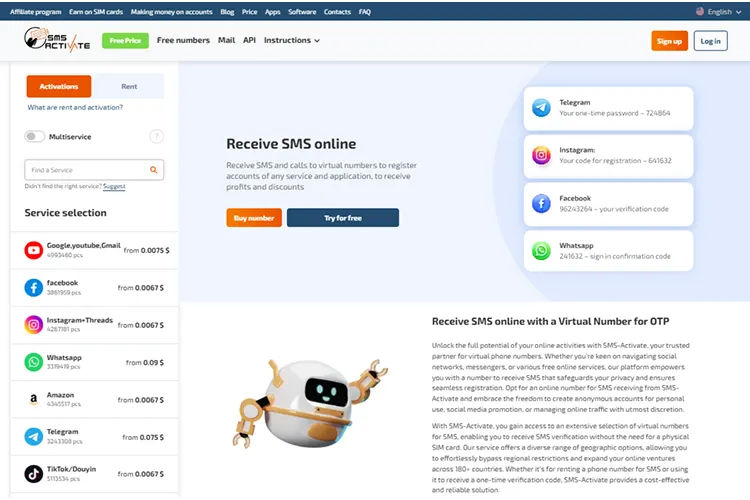Select facebook service name

(x=62, y=283)
